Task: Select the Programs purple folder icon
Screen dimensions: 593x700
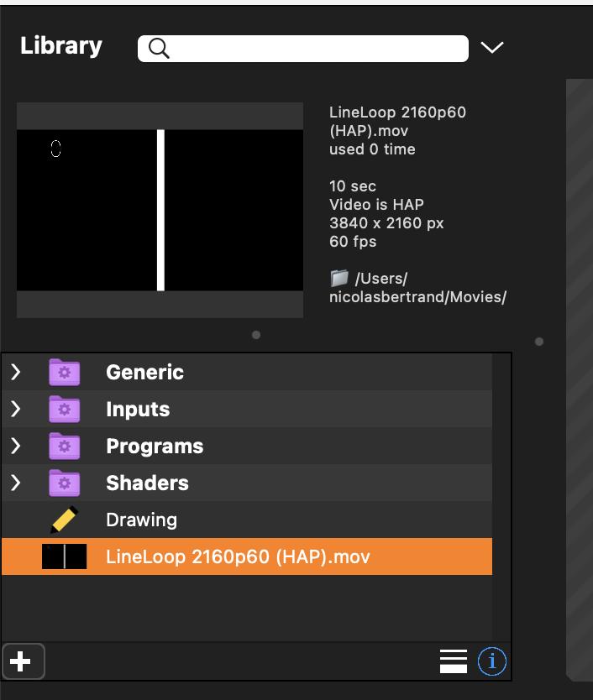Action: point(64,446)
